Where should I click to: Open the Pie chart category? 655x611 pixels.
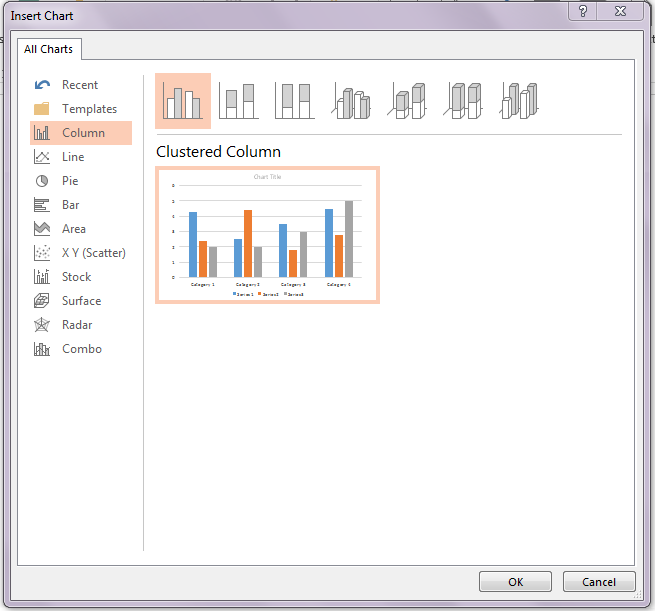click(69, 181)
